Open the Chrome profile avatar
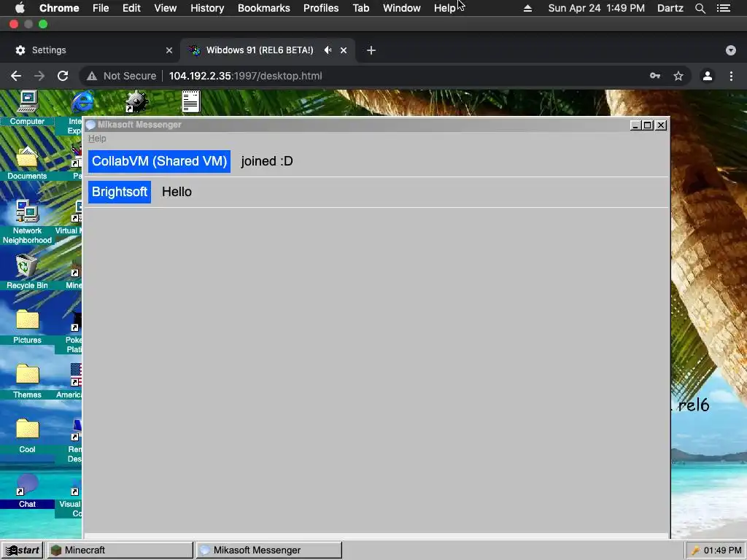 [x=708, y=76]
